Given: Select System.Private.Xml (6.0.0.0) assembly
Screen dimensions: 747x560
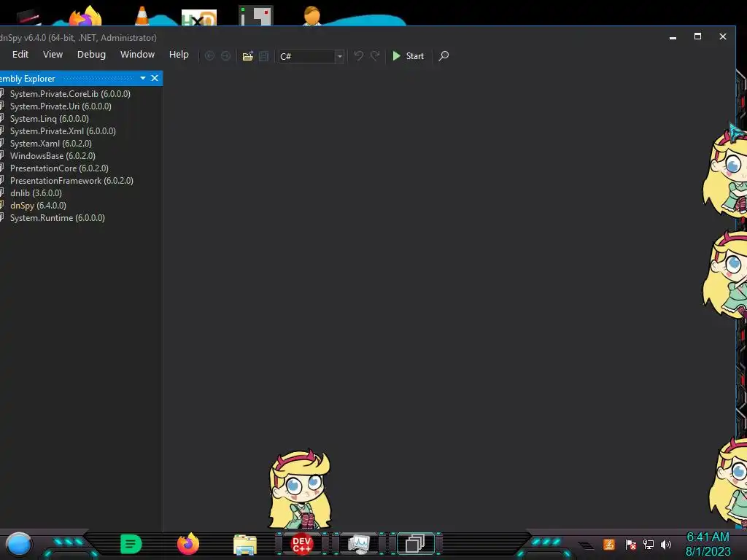Looking at the screenshot, I should tap(63, 131).
